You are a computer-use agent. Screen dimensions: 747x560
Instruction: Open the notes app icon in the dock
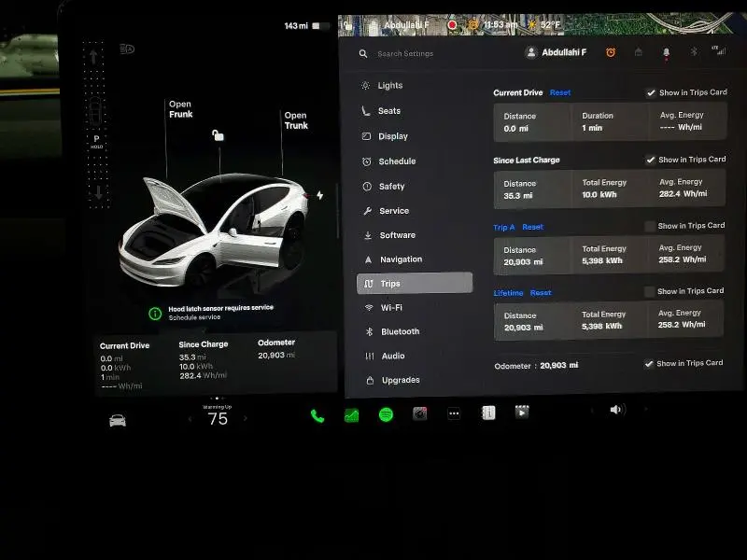(488, 413)
